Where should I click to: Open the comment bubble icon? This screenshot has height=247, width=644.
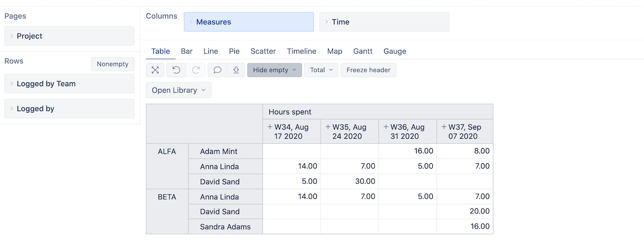point(217,70)
